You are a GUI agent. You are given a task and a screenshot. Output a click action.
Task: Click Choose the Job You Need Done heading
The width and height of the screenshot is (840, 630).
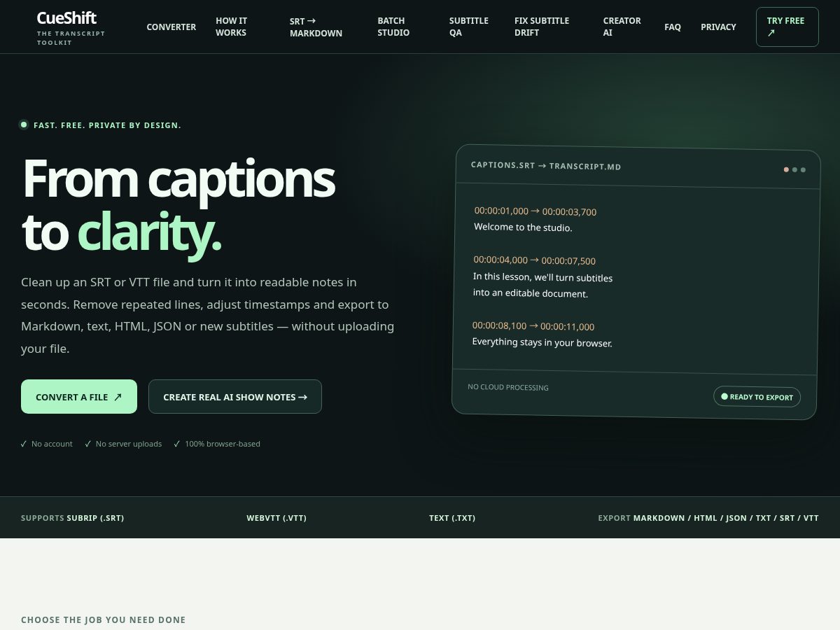[104, 620]
